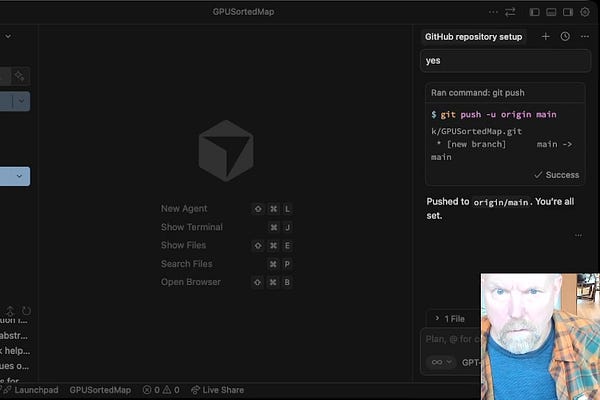
Task: Open the title bar more options ellipsis
Action: (x=493, y=12)
